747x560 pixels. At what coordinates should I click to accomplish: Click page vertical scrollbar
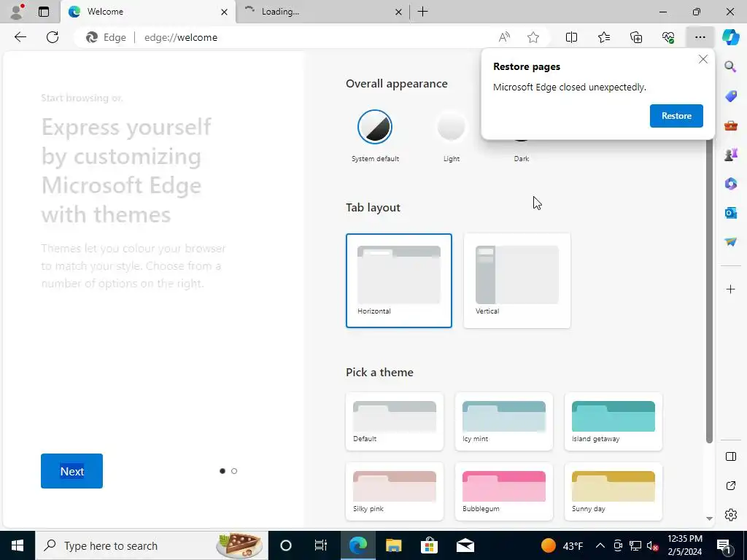(x=709, y=292)
